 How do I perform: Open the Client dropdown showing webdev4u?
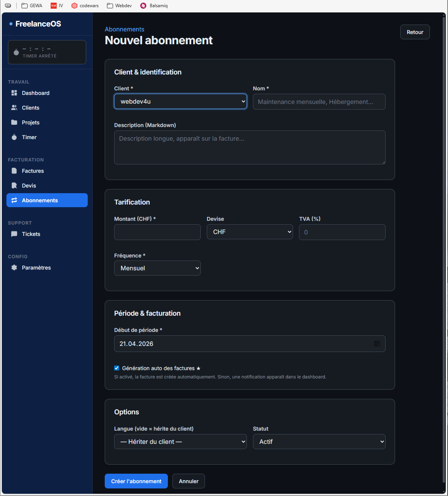[180, 102]
